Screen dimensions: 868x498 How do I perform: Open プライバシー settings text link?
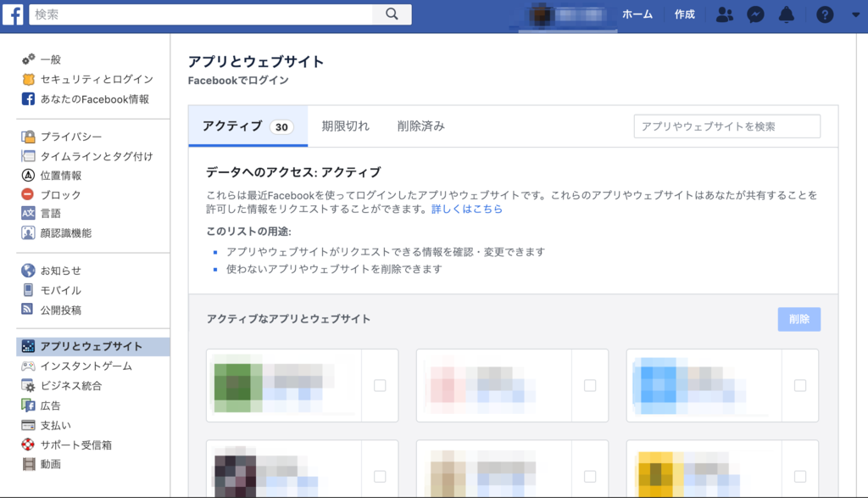point(71,137)
